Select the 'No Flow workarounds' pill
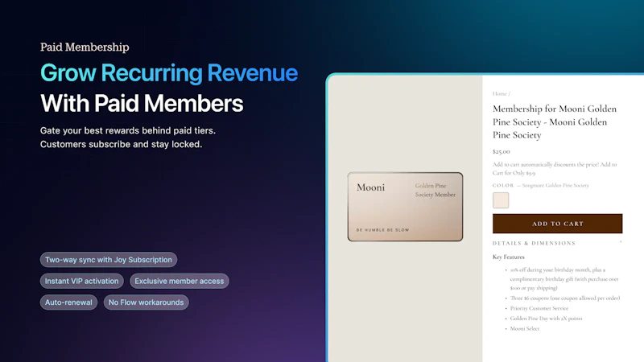 [x=146, y=302]
